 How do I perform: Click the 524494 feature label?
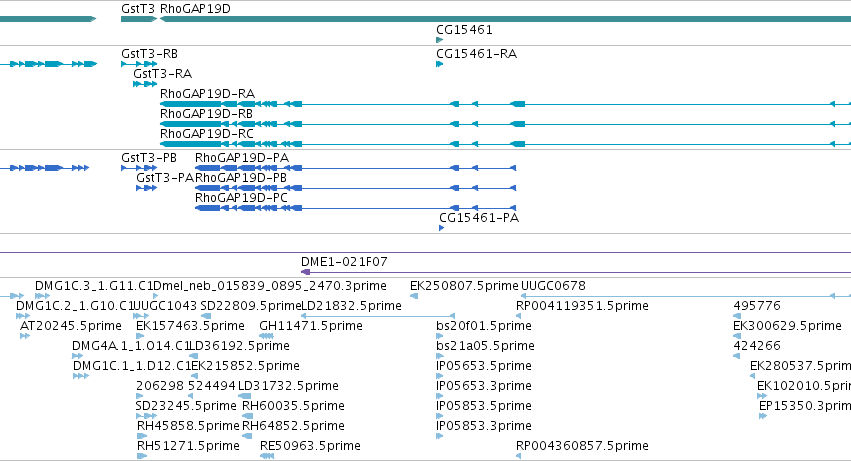tap(212, 386)
